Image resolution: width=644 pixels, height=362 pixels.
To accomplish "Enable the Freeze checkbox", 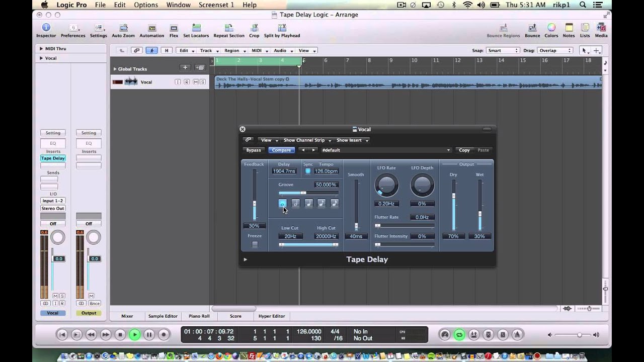I will (255, 244).
